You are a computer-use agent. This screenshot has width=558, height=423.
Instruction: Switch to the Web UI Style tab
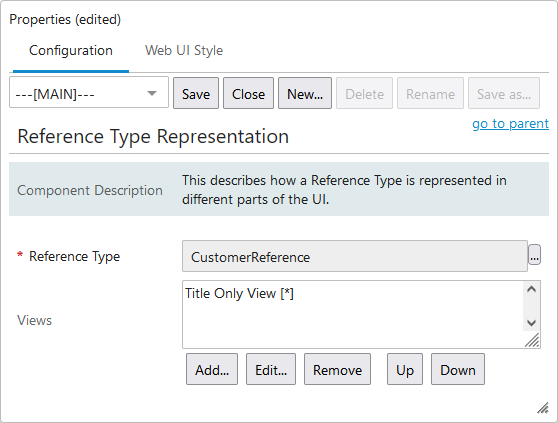(184, 51)
